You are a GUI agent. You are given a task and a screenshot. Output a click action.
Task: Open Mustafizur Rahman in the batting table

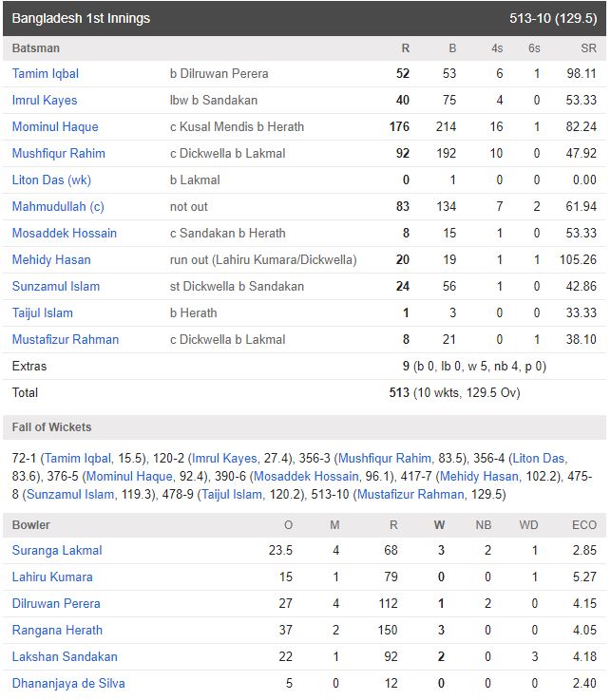pos(66,339)
